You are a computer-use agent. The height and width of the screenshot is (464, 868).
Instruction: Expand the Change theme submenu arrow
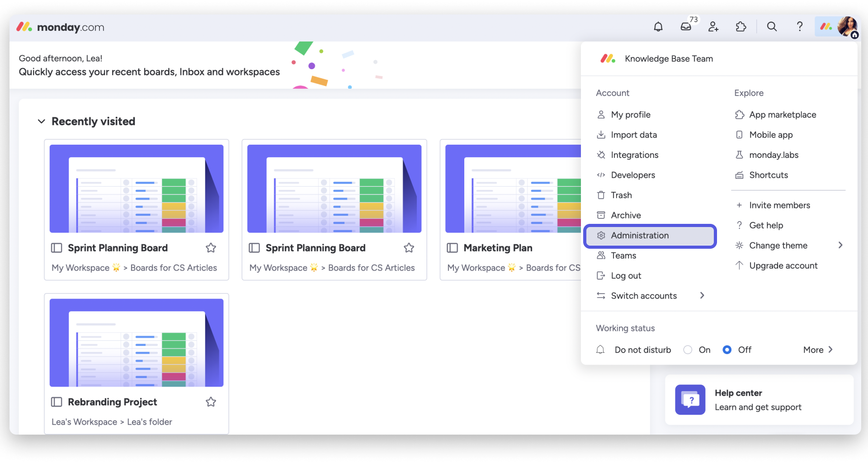[840, 245]
